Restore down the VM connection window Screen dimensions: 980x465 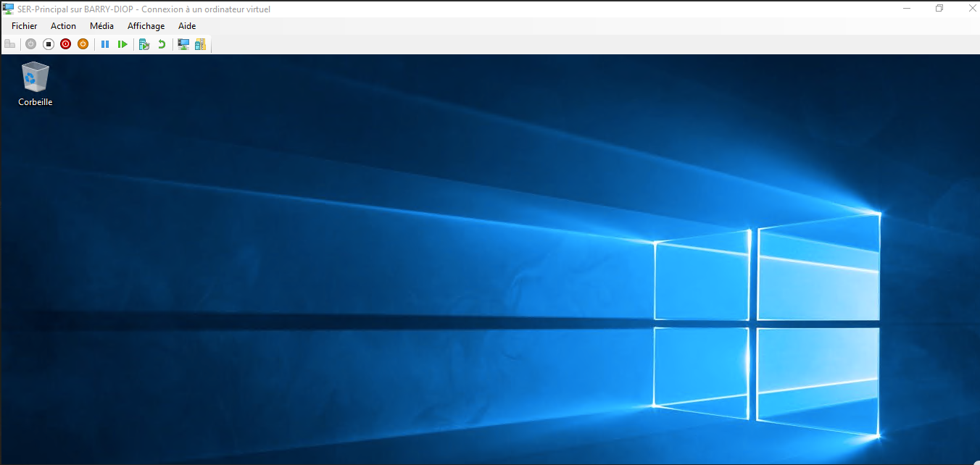[939, 8]
